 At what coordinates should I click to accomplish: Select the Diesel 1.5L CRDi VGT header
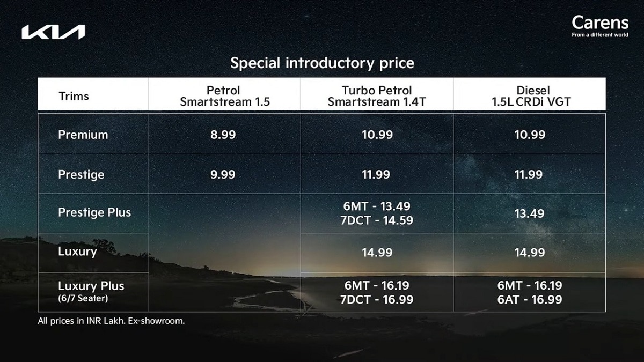pos(529,96)
